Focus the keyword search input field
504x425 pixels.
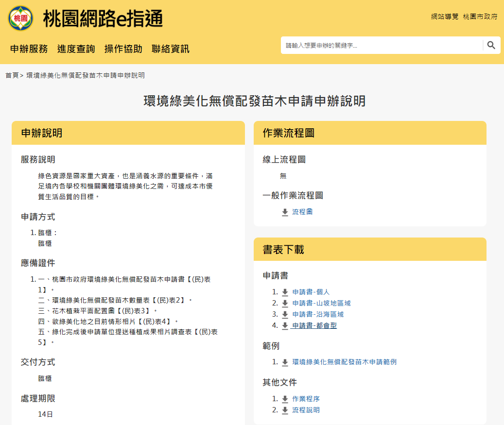pyautogui.click(x=382, y=45)
